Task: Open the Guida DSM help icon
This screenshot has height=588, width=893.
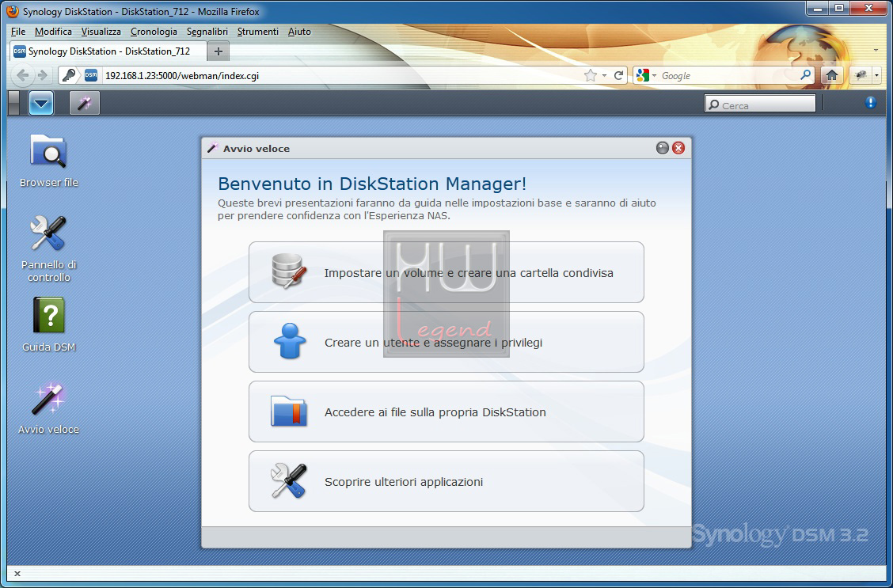Action: 48,324
